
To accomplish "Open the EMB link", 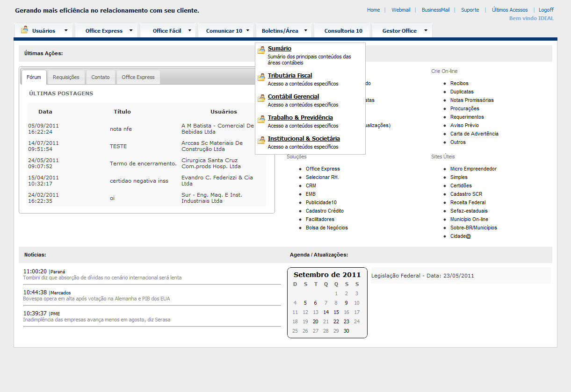I will tap(311, 194).
